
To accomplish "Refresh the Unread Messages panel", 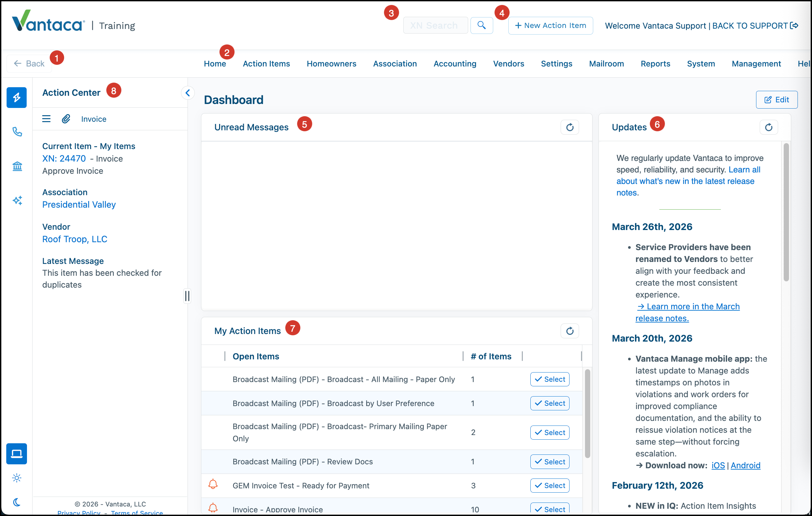I will [570, 127].
